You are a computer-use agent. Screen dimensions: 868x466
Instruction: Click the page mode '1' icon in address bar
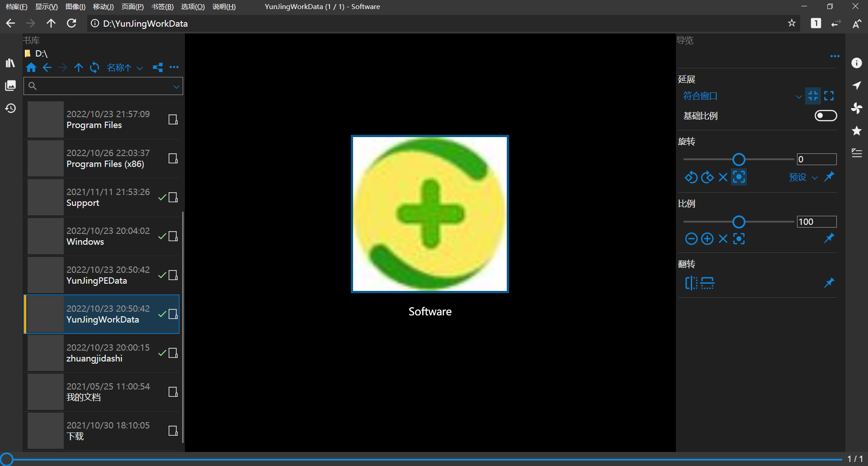point(816,23)
